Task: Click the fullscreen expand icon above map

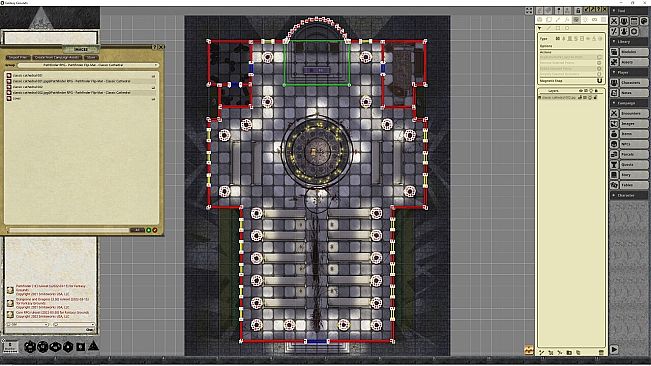Action: click(x=529, y=11)
